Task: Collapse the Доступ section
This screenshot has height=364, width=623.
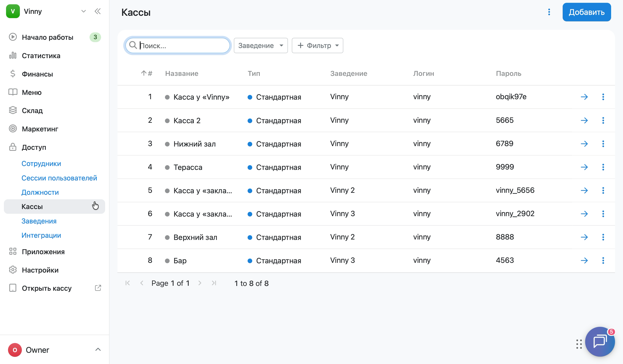Action: [34, 147]
